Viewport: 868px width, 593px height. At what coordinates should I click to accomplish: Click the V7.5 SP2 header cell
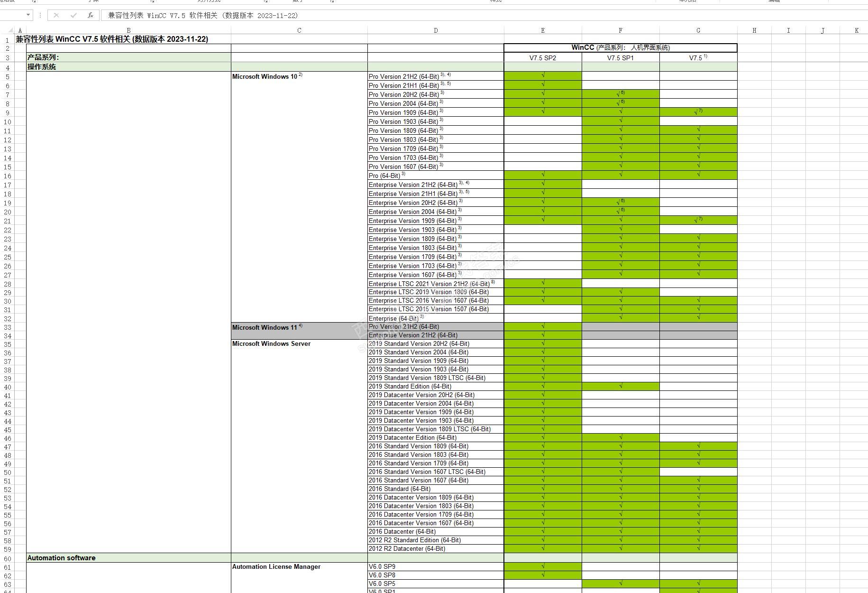click(543, 58)
